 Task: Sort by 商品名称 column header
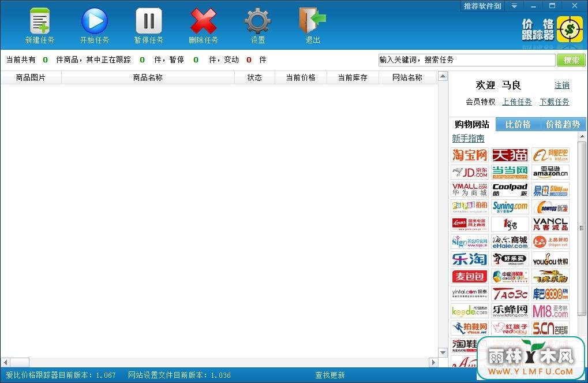pyautogui.click(x=148, y=78)
